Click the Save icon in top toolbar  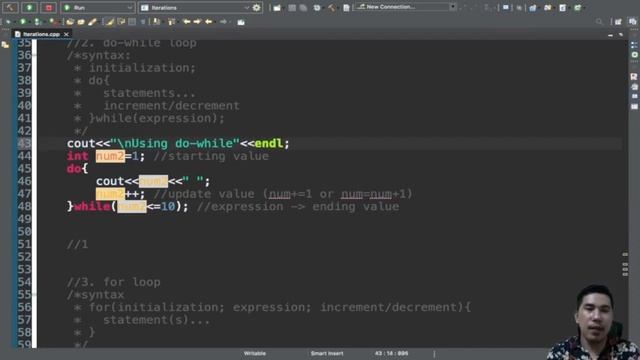click(292, 8)
